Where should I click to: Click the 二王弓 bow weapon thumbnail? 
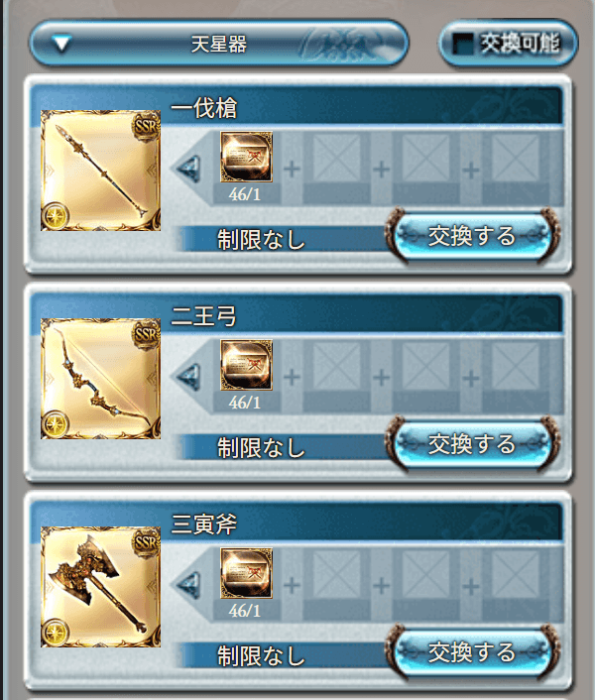point(100,378)
